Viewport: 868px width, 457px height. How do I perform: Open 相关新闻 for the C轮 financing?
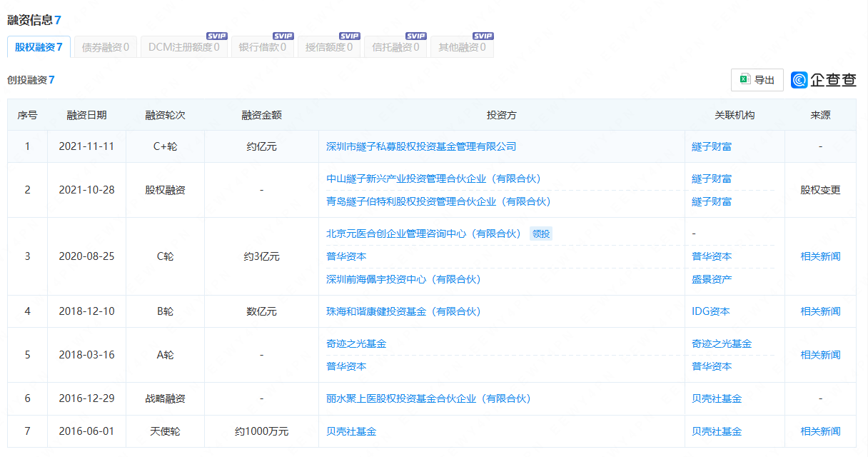[820, 256]
